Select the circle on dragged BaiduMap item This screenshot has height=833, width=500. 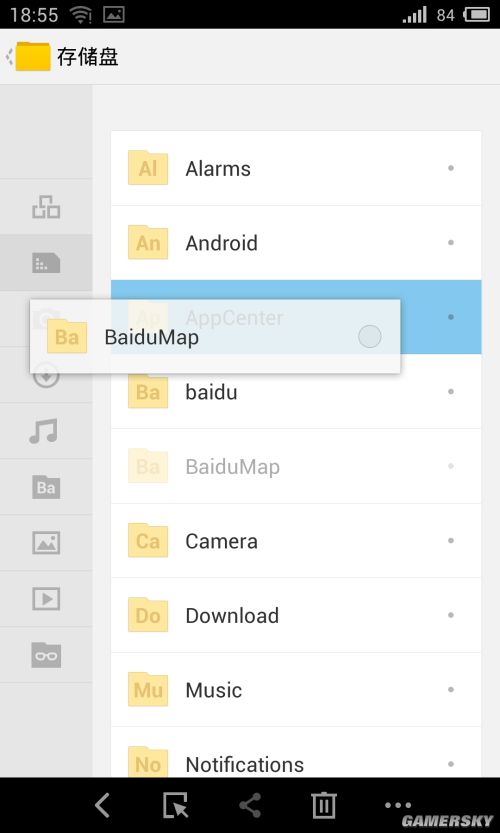[369, 336]
